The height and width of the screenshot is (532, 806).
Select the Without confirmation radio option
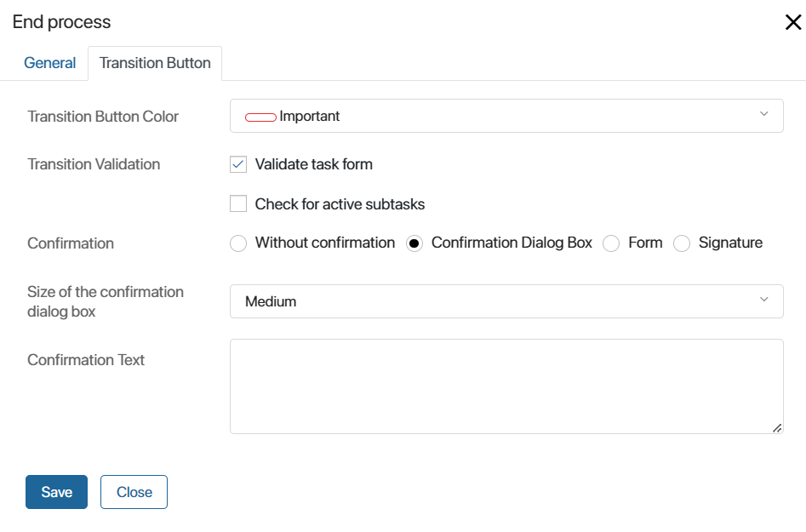coord(238,243)
